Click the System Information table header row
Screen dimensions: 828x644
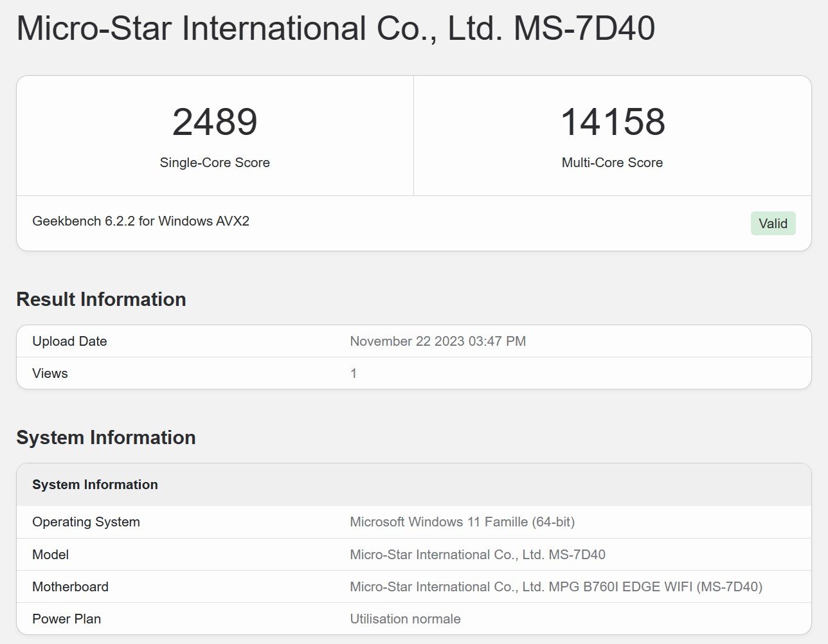pos(414,485)
